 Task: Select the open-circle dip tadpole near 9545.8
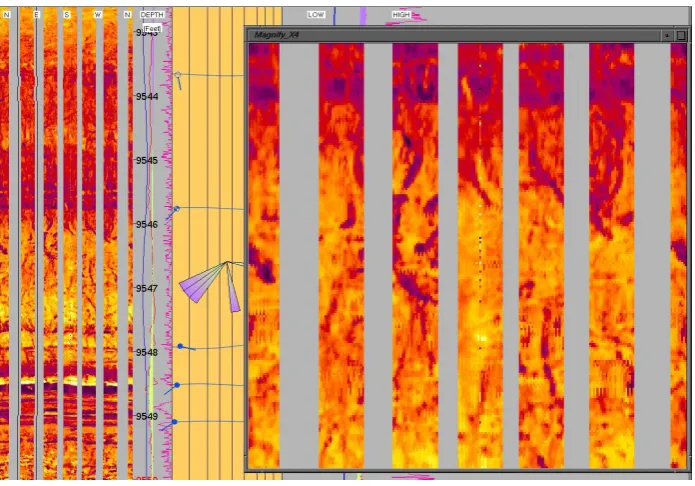(176, 208)
